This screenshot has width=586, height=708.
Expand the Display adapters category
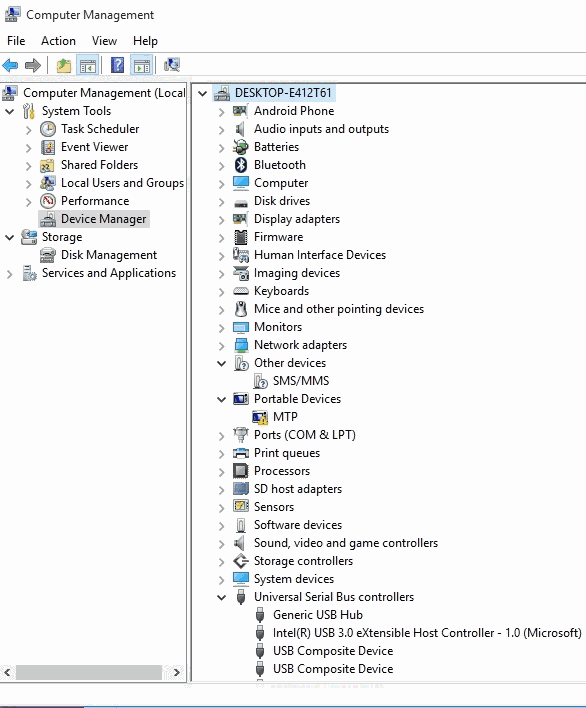pos(221,219)
